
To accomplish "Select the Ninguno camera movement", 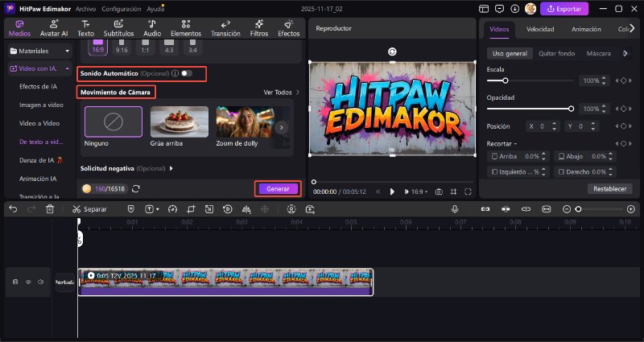I will click(x=114, y=122).
